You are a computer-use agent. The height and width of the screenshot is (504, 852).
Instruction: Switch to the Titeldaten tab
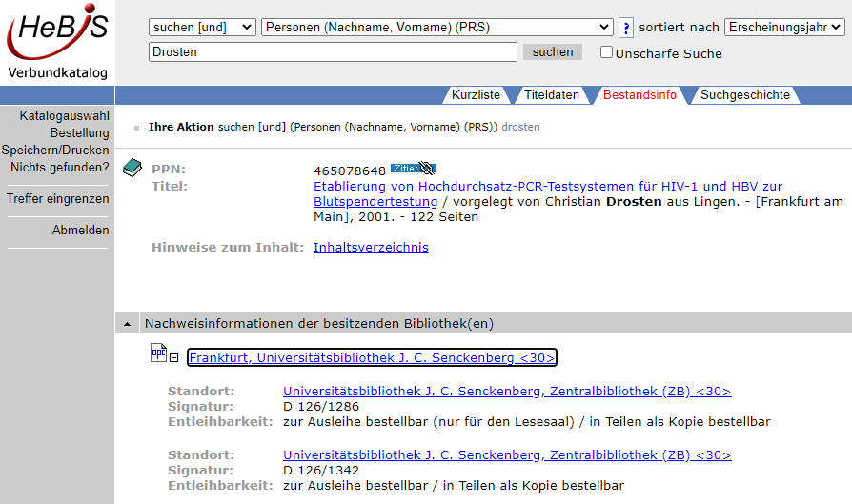point(552,94)
